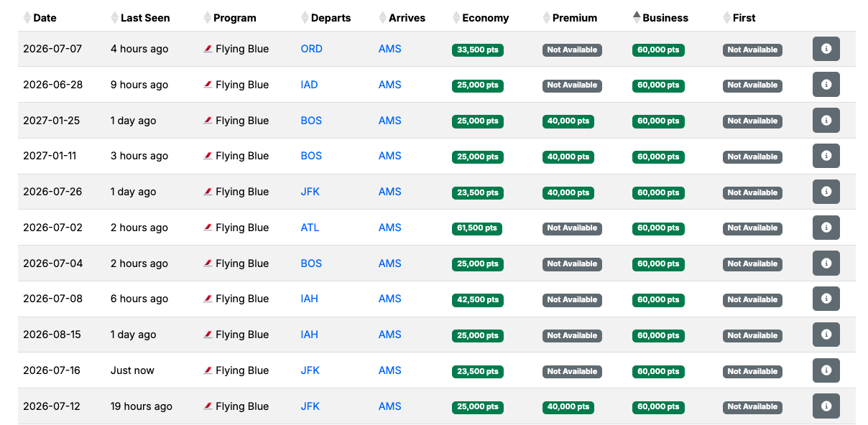View info for the 2026-07-02 ATL flight
Screen dimensions: 868x425
click(826, 228)
